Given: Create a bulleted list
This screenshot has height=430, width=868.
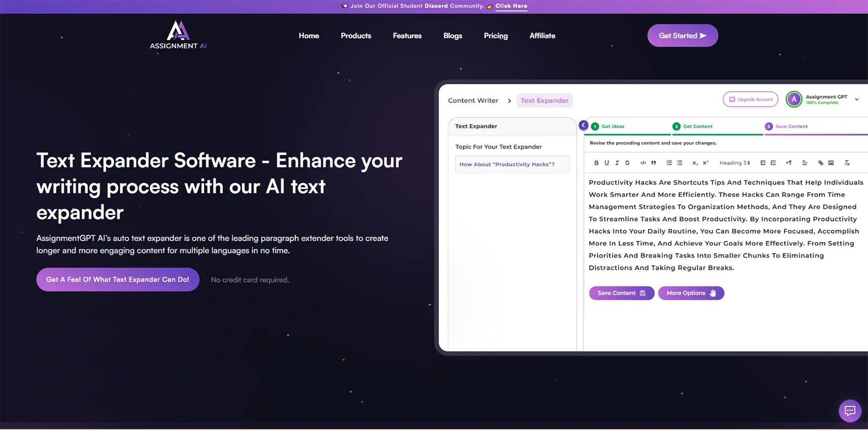Looking at the screenshot, I should [680, 163].
